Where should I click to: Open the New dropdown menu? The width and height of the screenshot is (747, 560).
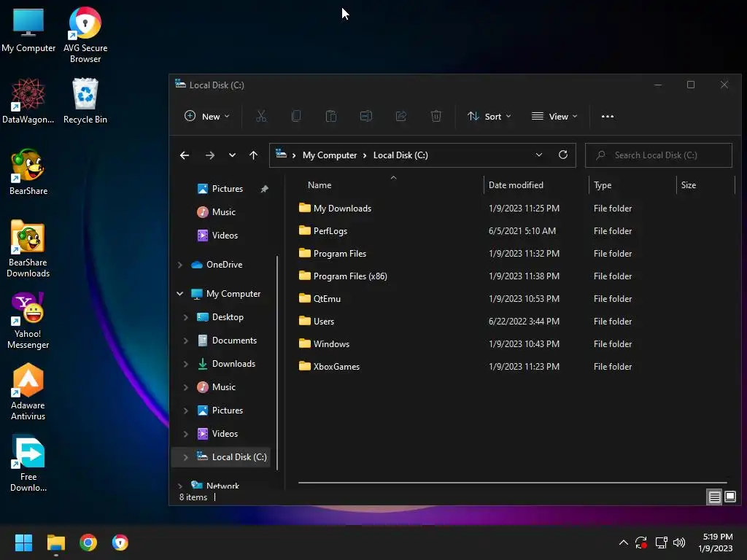coord(207,116)
